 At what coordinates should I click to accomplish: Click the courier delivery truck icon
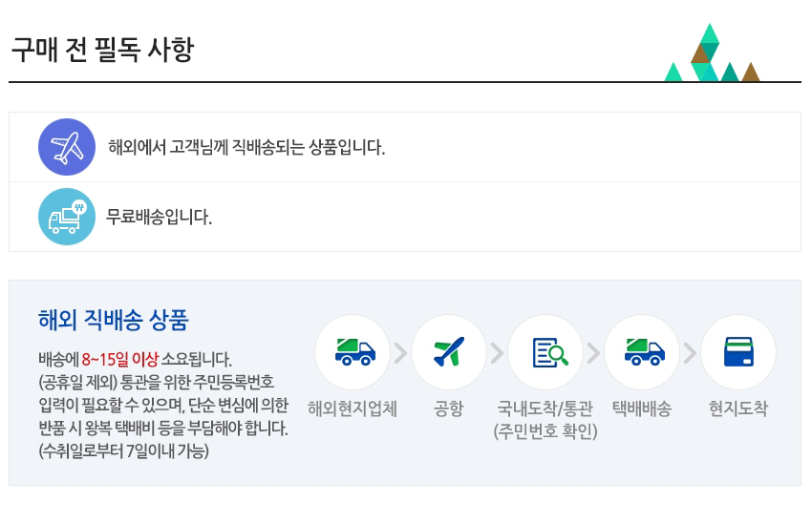click(x=642, y=352)
